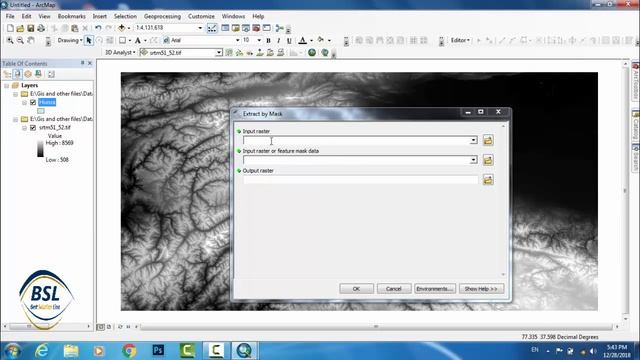Open the Search window icon
This screenshot has width=640, height=360.
pyautogui.click(x=246, y=28)
